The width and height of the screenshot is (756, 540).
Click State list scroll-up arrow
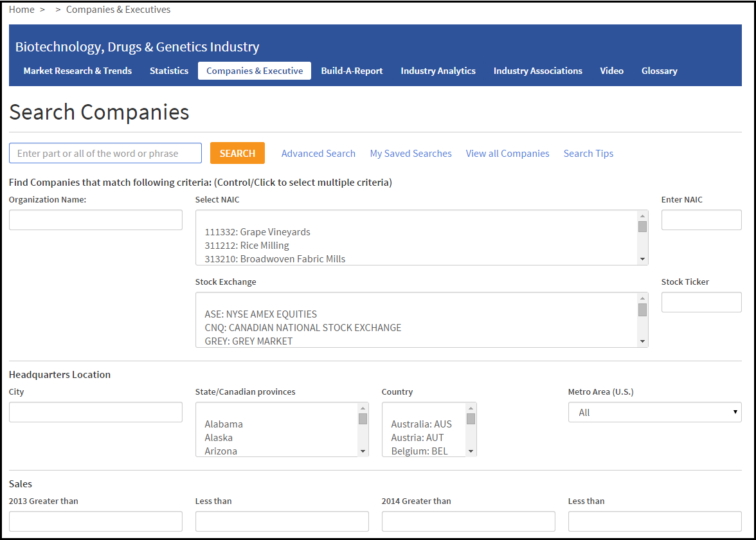[363, 408]
